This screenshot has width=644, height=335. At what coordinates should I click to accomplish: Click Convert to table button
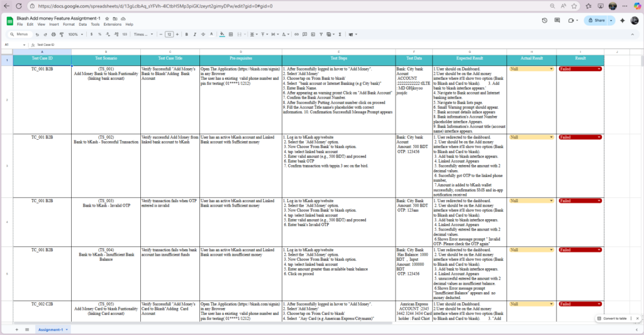pyautogui.click(x=612, y=319)
